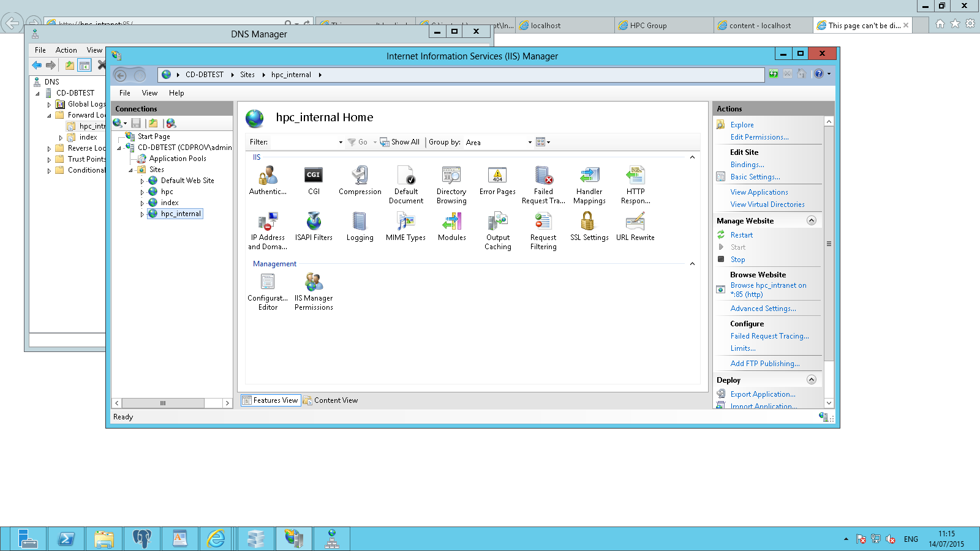Click the Explore action link

[742, 125]
